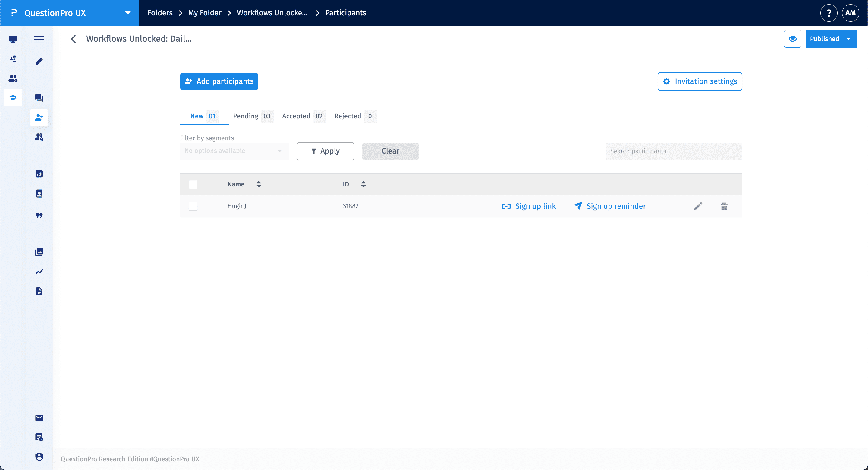Check the select-all checkbox in table header
868x470 pixels.
[x=193, y=184]
